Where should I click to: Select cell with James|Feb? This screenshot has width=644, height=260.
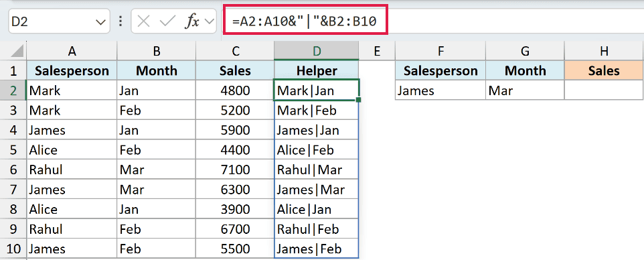317,249
